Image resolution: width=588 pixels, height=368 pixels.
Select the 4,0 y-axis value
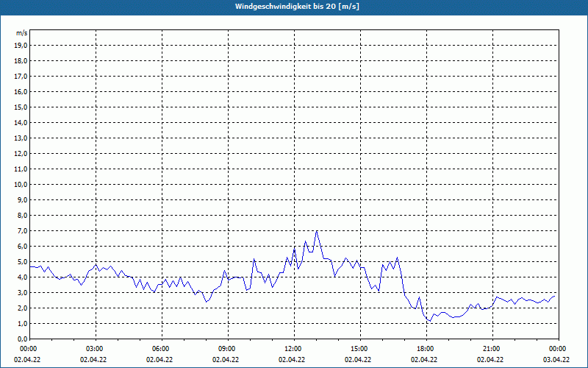22,277
